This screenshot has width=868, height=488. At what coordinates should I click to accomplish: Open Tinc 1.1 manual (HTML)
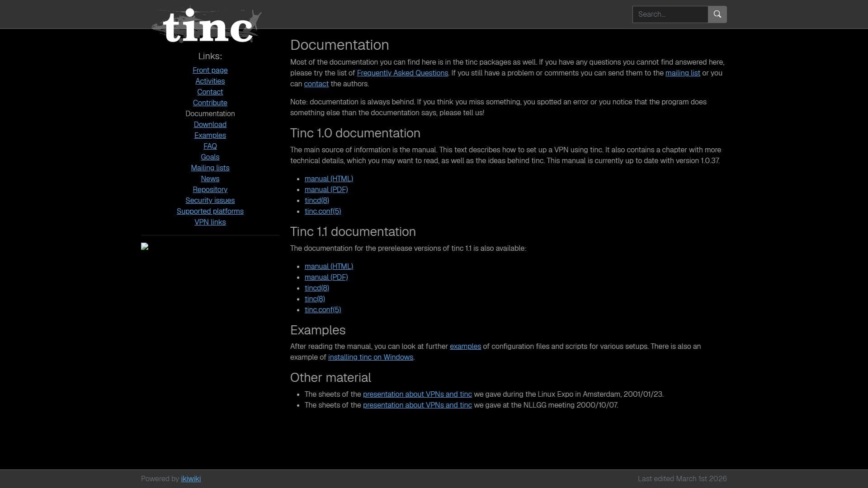[329, 266]
